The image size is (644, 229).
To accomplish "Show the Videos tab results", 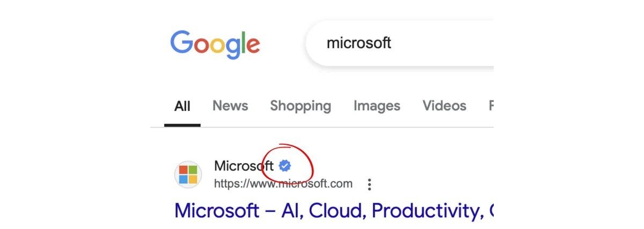I will click(x=444, y=106).
